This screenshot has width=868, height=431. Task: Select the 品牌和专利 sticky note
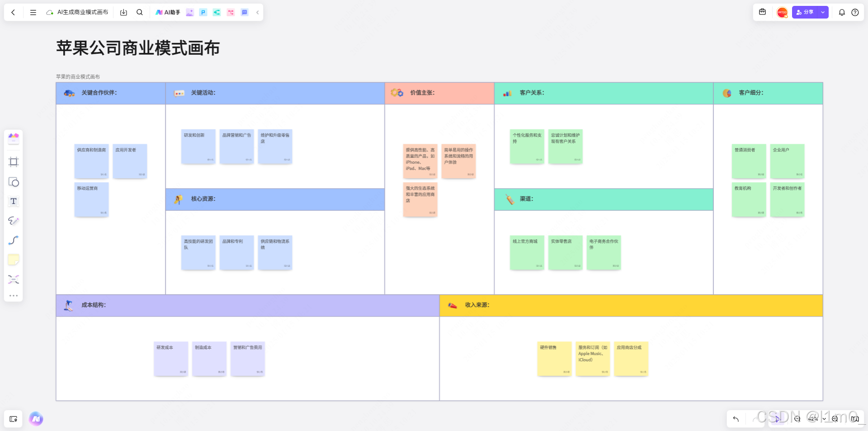237,253
